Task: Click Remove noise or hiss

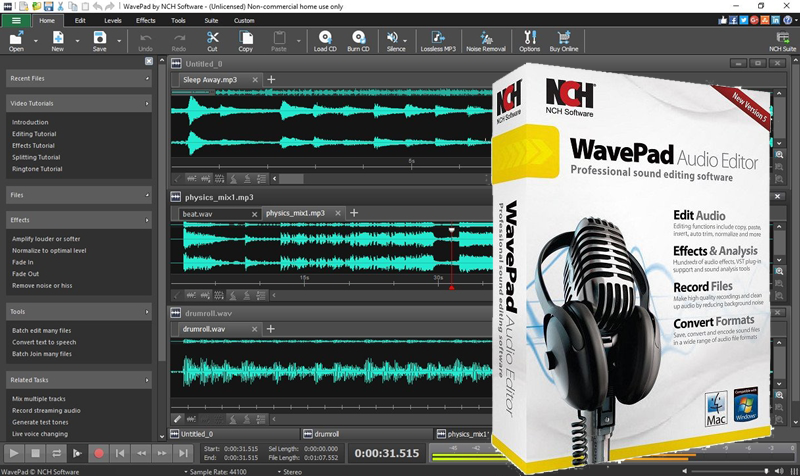Action: (x=42, y=286)
